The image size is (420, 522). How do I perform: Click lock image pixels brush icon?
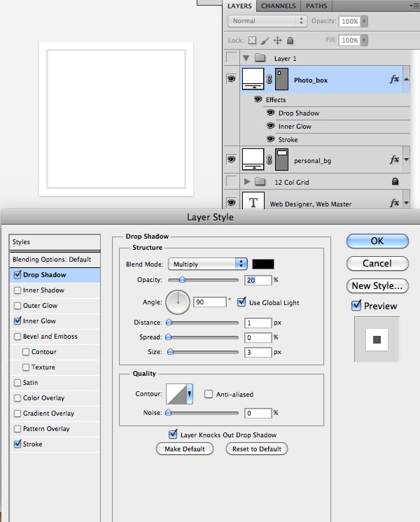click(265, 41)
